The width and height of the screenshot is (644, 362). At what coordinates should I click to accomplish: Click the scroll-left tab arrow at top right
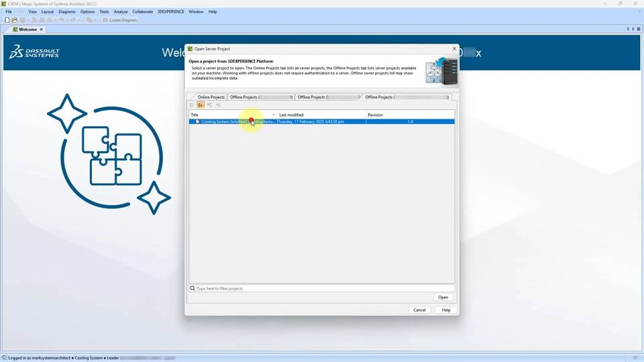[x=628, y=29]
